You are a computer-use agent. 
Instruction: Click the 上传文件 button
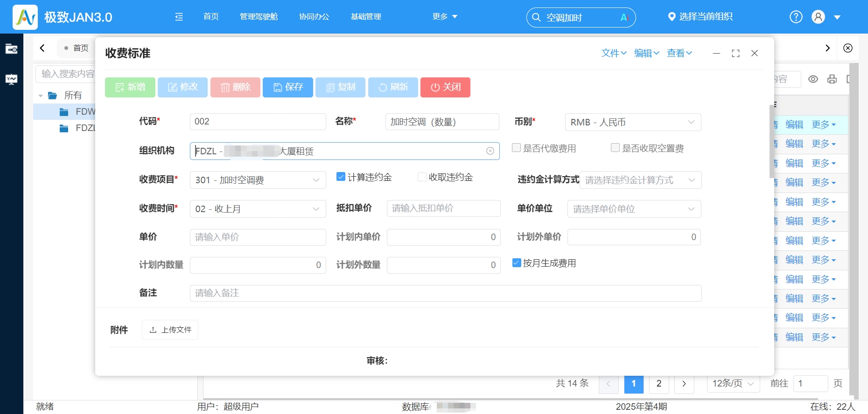tap(170, 330)
